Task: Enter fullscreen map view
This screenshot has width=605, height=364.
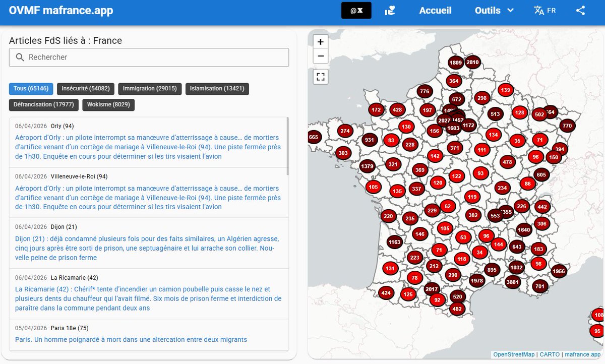Action: point(320,77)
